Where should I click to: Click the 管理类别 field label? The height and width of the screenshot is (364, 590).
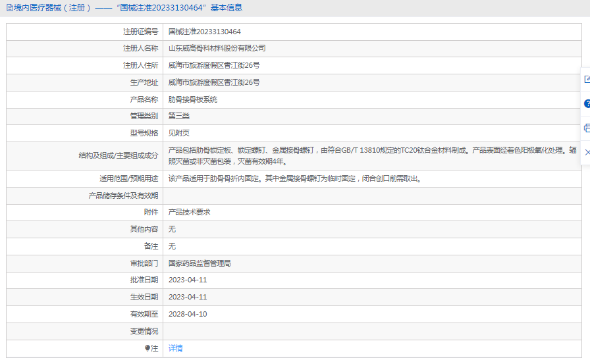[144, 116]
